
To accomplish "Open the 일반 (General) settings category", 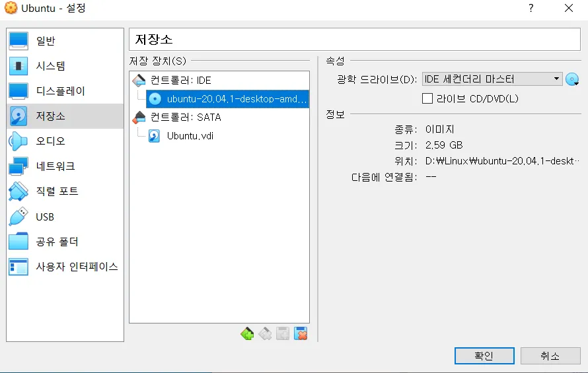I will 65,41.
